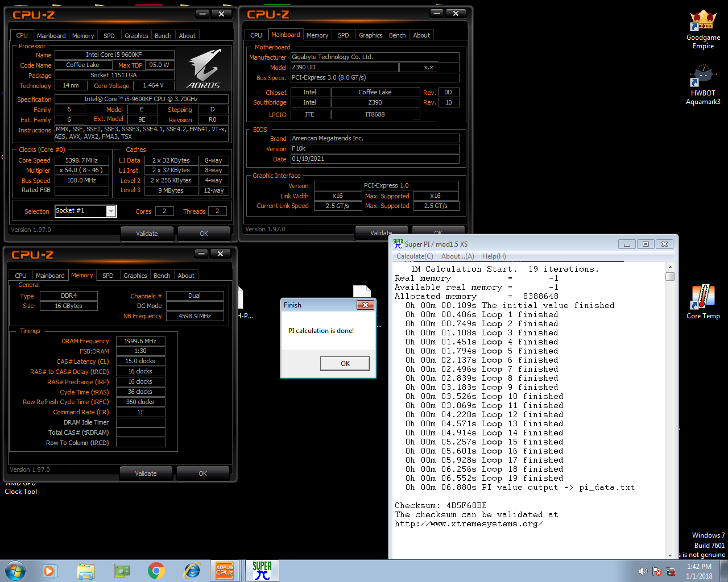Open SPD tab in the Memory window

[x=108, y=276]
